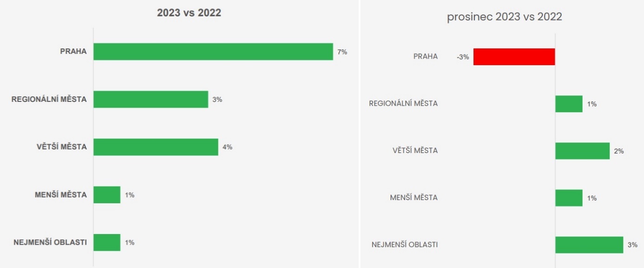Click the bold PRAHA label in full-year chart

[x=73, y=52]
